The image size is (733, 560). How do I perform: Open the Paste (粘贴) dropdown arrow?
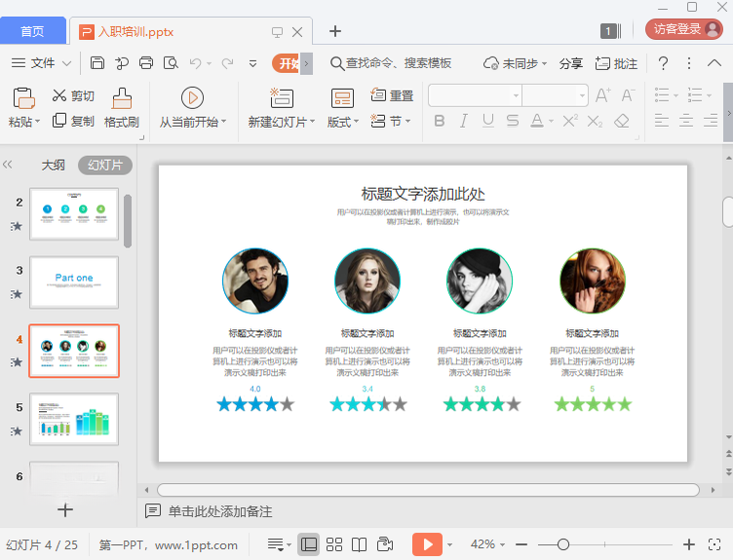point(37,122)
